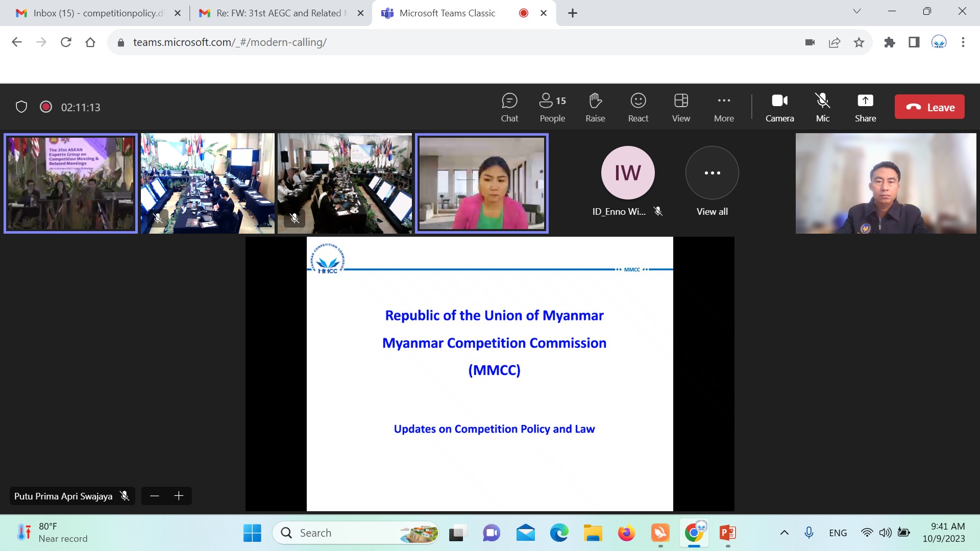980x551 pixels.
Task: Switch to Re: FW: 31st AEGC tab
Action: (x=278, y=13)
